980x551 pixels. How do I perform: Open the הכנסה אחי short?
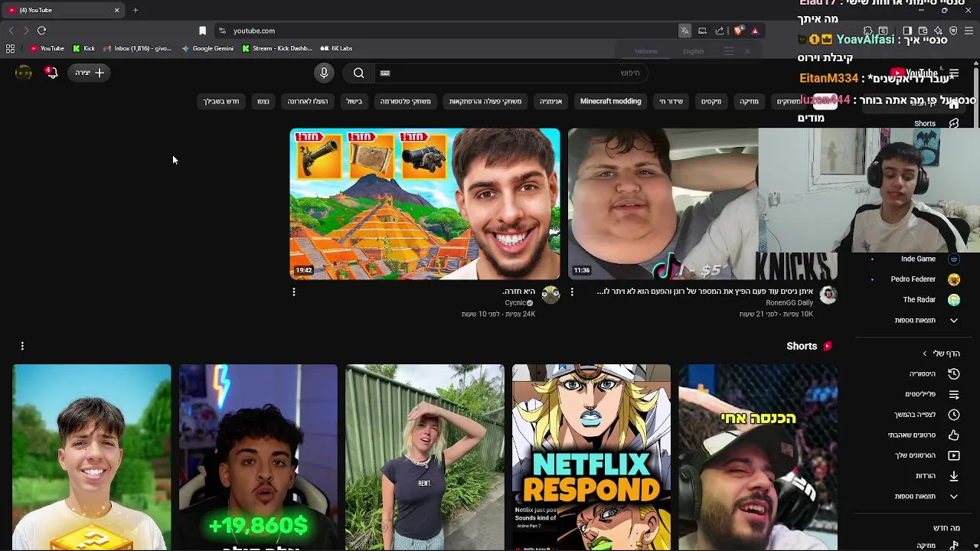(x=758, y=458)
